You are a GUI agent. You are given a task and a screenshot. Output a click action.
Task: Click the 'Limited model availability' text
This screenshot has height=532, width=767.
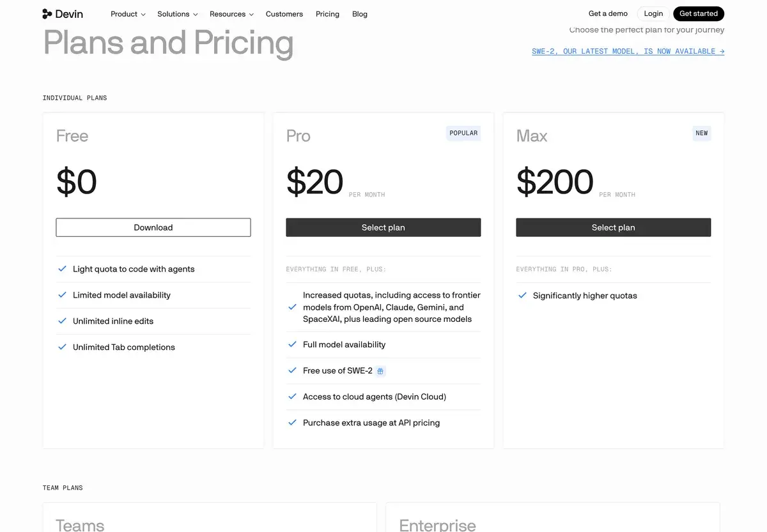coord(121,295)
